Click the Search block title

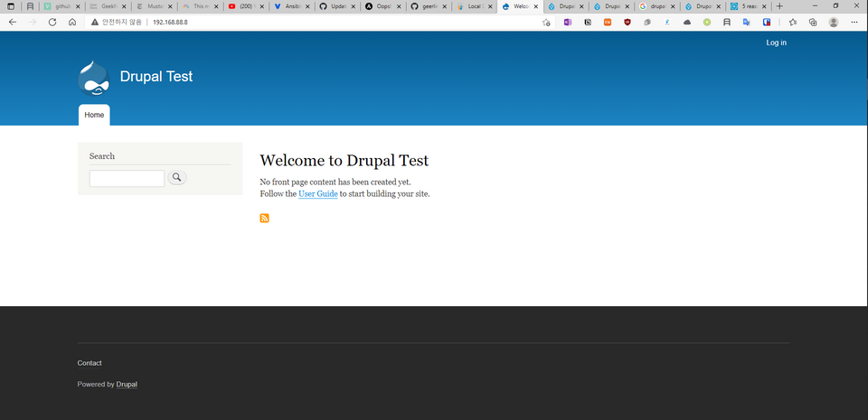pos(102,156)
